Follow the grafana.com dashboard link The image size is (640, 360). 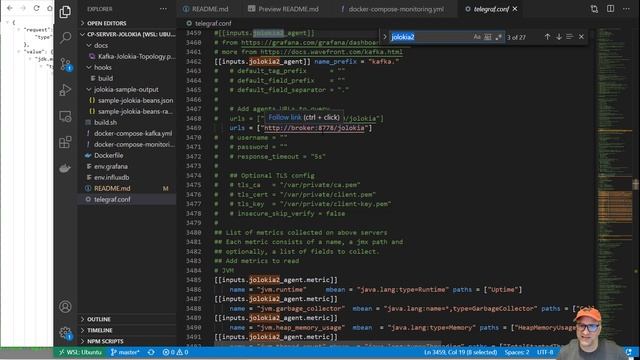coord(310,42)
